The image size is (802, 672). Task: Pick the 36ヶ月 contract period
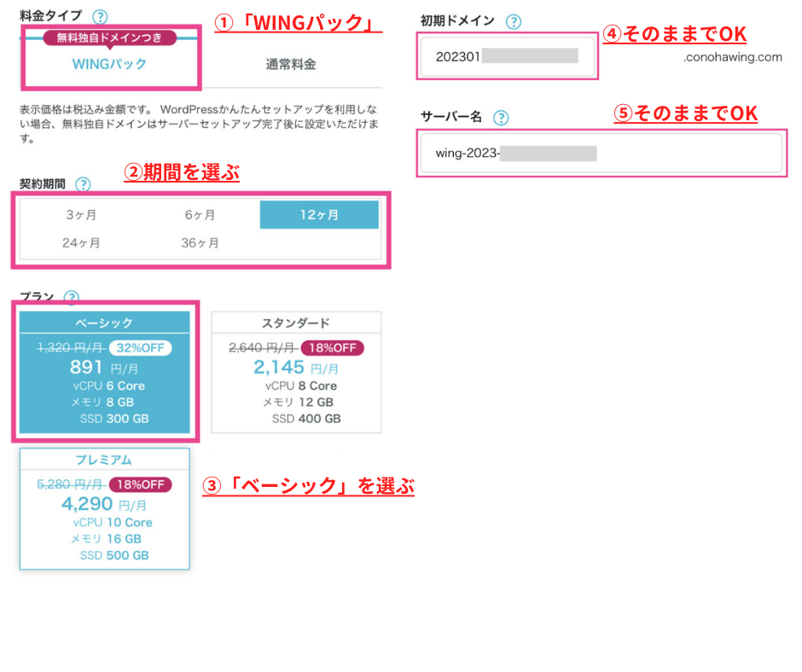[x=200, y=243]
